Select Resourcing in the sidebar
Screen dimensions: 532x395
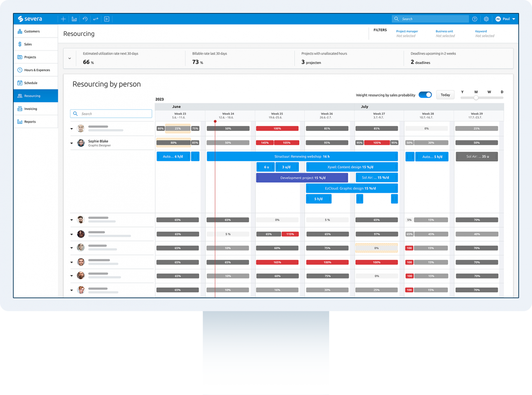(36, 96)
